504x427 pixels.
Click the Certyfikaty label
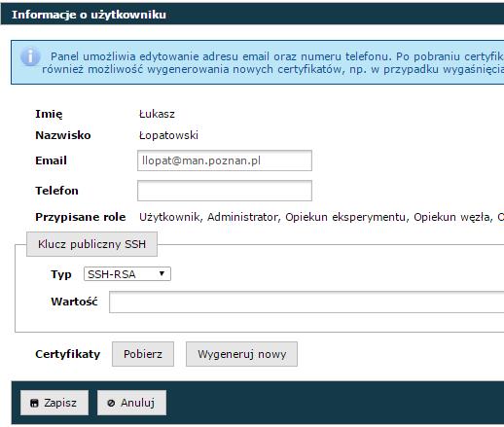point(68,354)
